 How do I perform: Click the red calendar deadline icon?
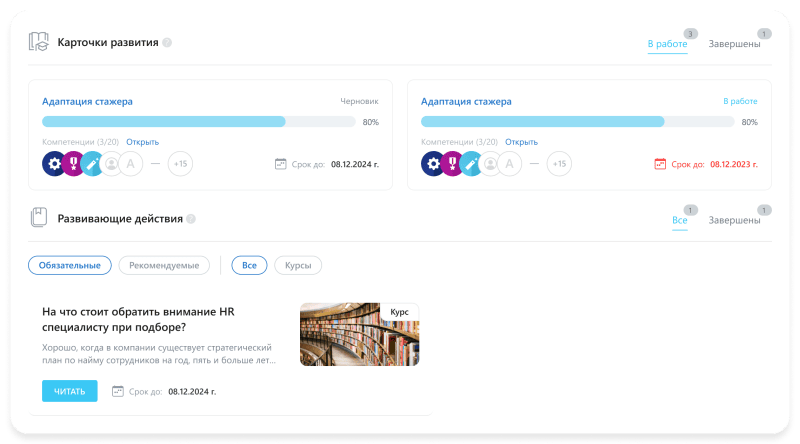tap(659, 163)
